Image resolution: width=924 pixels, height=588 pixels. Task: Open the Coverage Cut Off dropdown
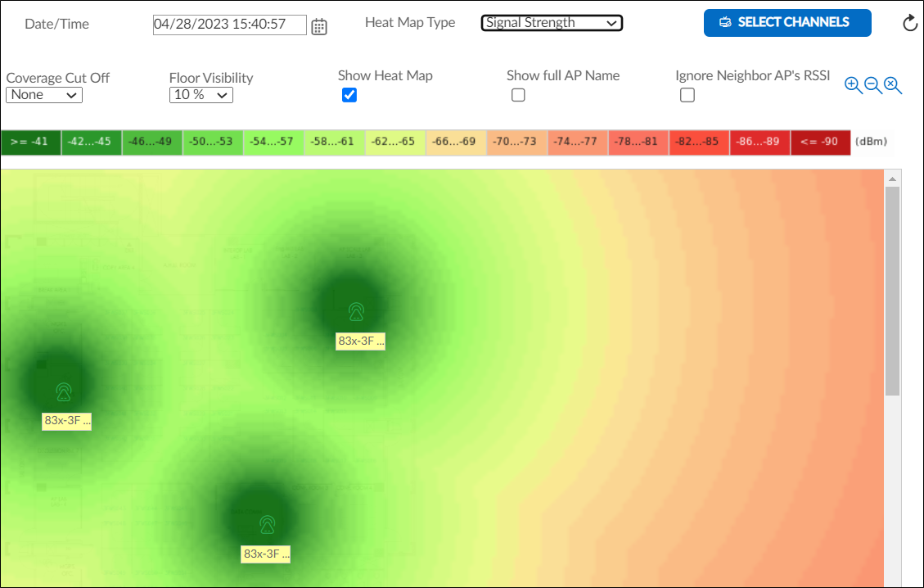43,95
